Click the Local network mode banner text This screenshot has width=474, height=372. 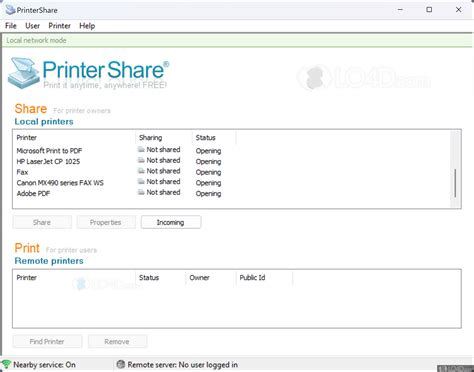tap(36, 40)
